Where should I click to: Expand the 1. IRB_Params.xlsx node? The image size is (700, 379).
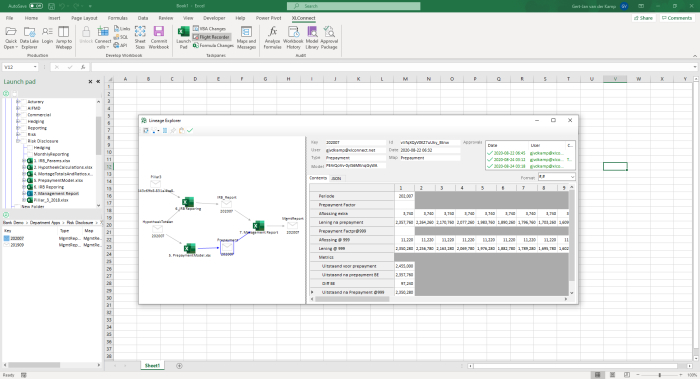[x=24, y=161]
